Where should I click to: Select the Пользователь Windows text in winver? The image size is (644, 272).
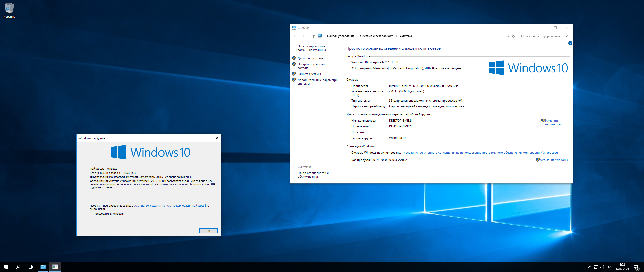point(108,214)
